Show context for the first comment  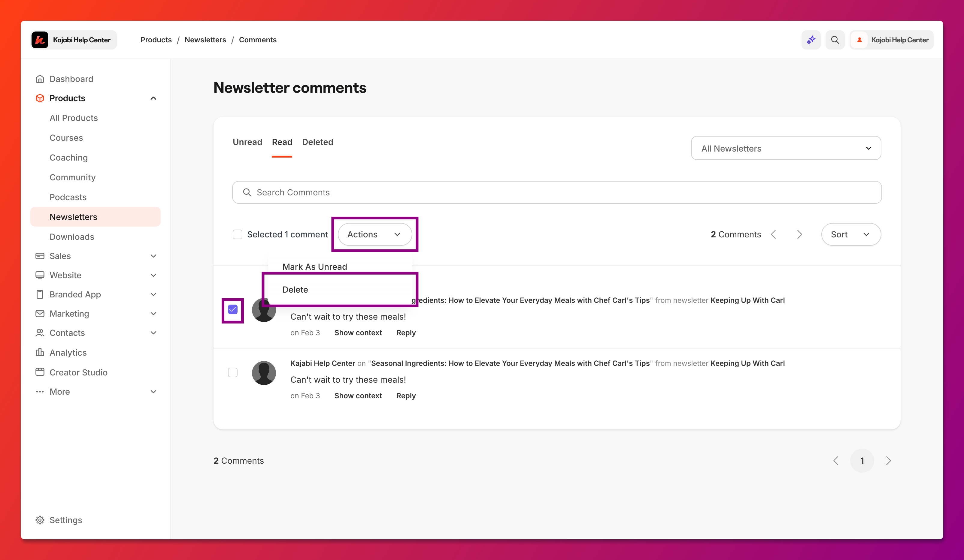click(358, 333)
